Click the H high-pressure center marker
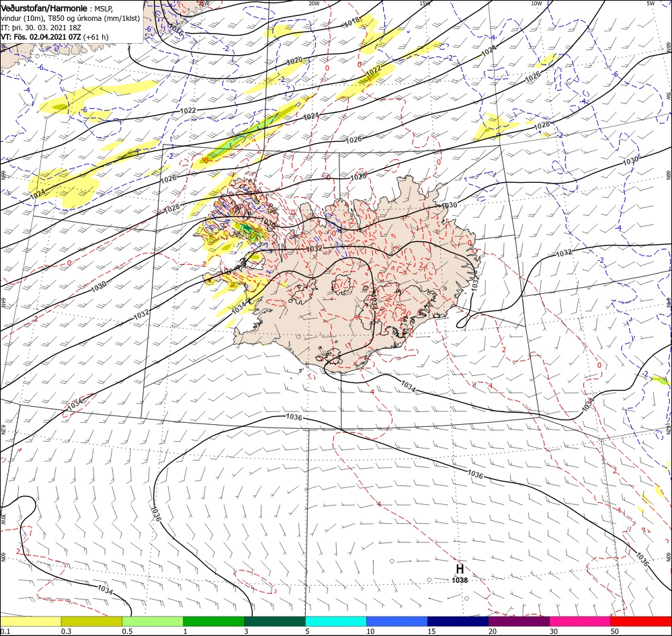672x636 pixels. click(460, 569)
